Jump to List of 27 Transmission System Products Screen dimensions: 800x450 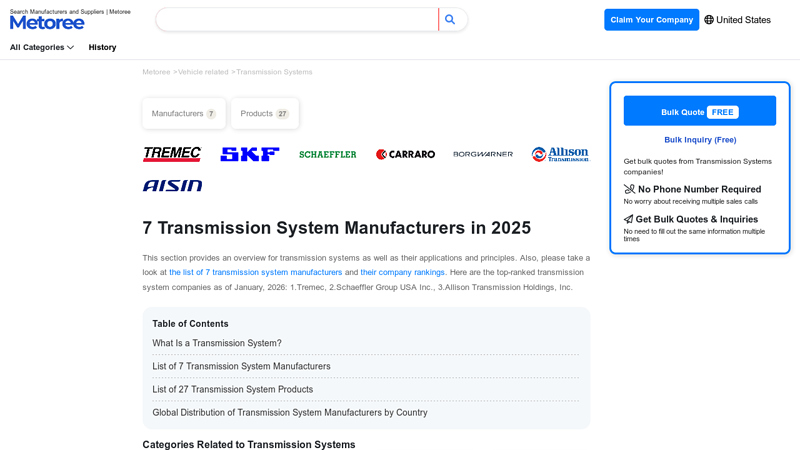pyautogui.click(x=233, y=389)
